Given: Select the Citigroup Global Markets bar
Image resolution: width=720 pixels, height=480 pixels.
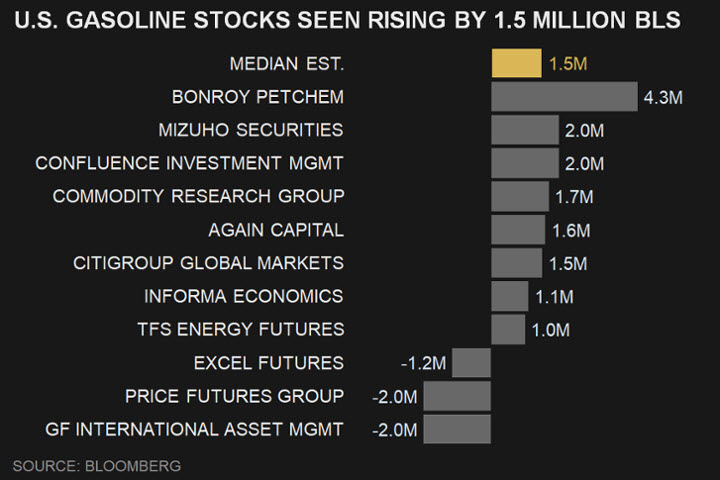Looking at the screenshot, I should point(516,263).
